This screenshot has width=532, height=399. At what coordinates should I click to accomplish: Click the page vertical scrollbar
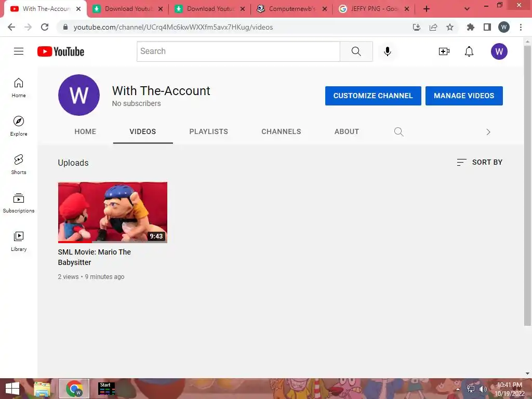pyautogui.click(x=527, y=185)
